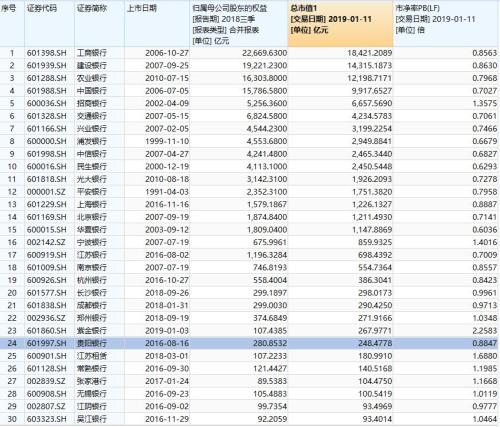Select the 序号 column header
Image resolution: width=500 pixels, height=427 pixels.
tap(12, 24)
